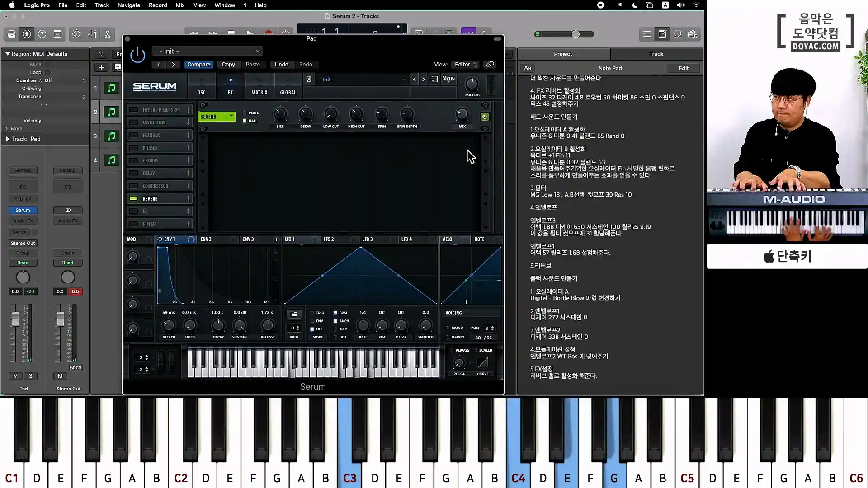Enable the HALL reverb type
The width and height of the screenshot is (868, 488).
point(245,121)
